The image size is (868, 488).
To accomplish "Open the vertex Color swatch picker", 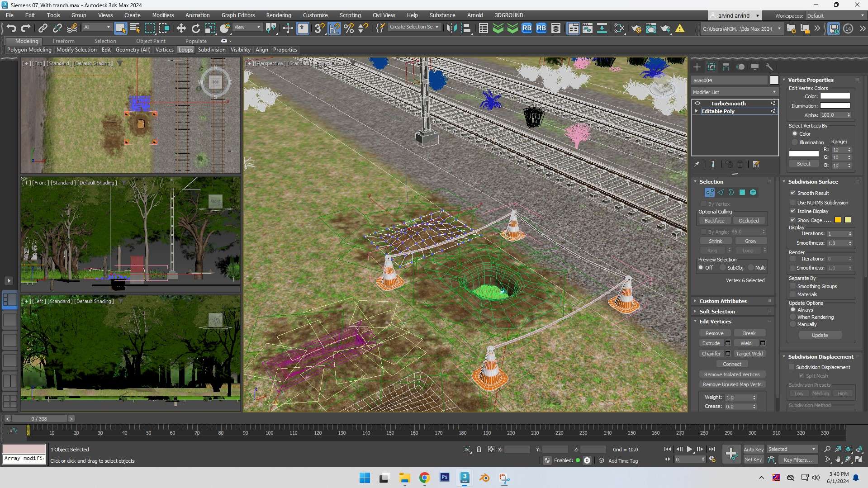I will 835,96.
